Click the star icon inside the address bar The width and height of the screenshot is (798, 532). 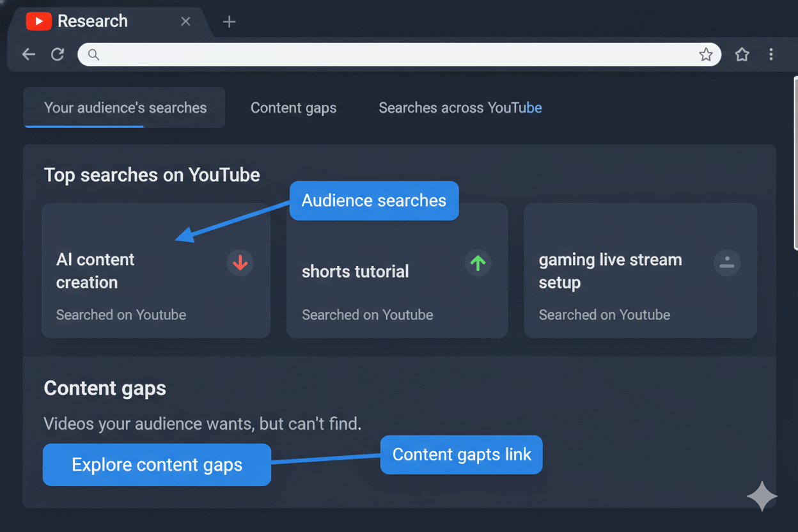coord(705,54)
